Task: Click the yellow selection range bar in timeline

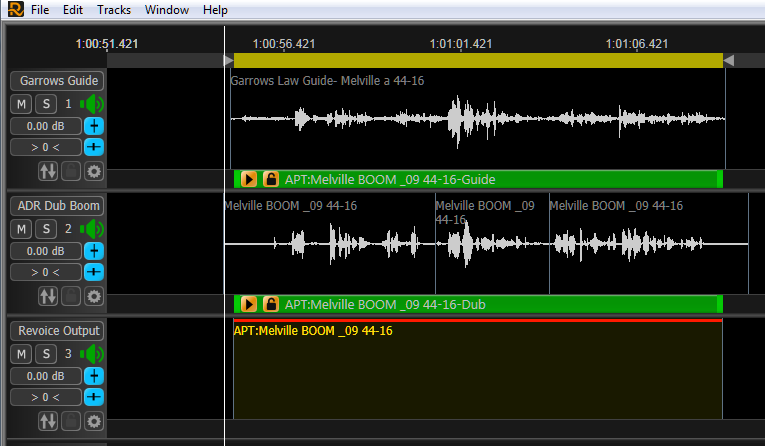Action: 478,60
